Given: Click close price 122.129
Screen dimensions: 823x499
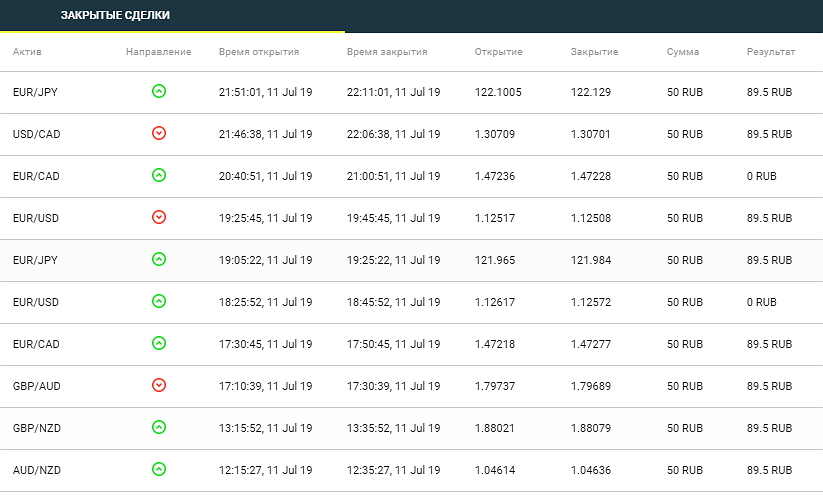Looking at the screenshot, I should pyautogui.click(x=591, y=92).
